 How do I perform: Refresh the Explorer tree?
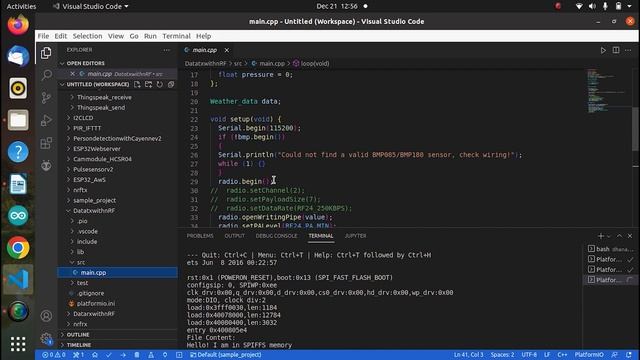tap(160, 84)
